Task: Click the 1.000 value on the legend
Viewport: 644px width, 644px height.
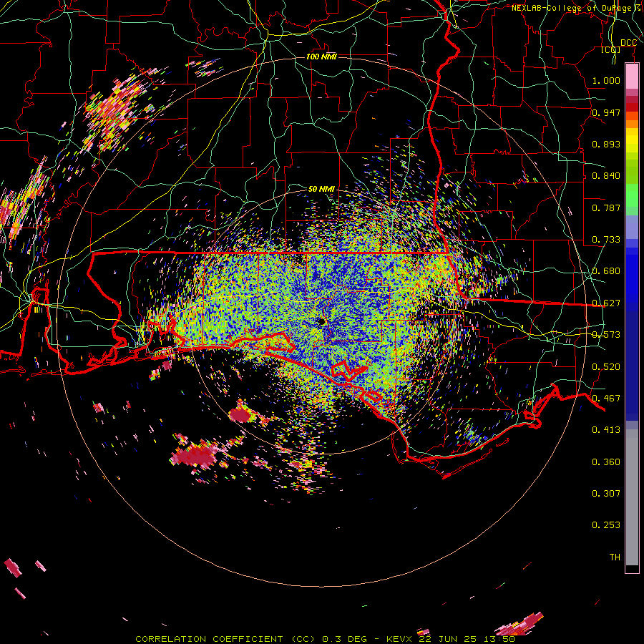Action: [x=606, y=80]
